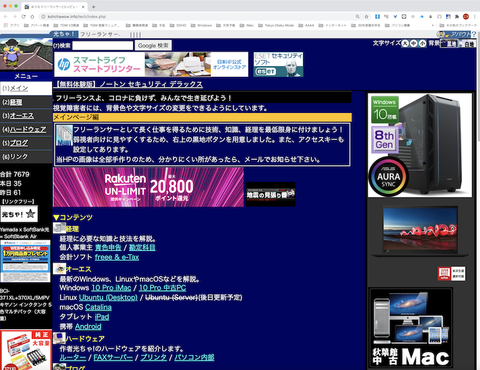Click the red profile avatar in toolbar
The height and width of the screenshot is (370, 480).
[466, 16]
